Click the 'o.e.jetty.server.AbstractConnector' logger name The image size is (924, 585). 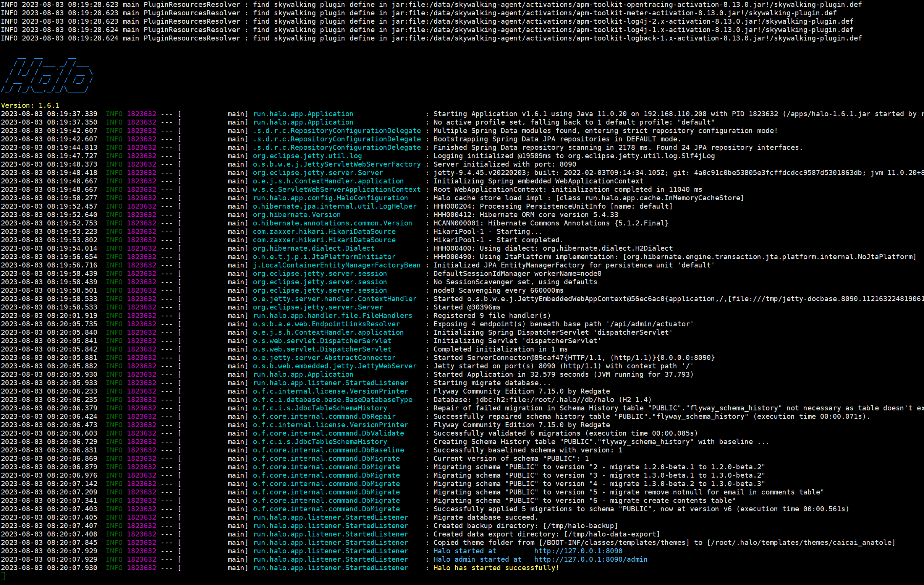pyautogui.click(x=324, y=357)
